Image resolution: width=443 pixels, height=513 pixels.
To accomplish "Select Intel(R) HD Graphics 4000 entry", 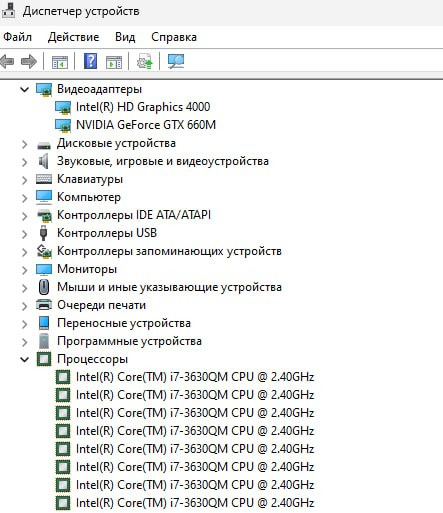I will click(x=143, y=107).
